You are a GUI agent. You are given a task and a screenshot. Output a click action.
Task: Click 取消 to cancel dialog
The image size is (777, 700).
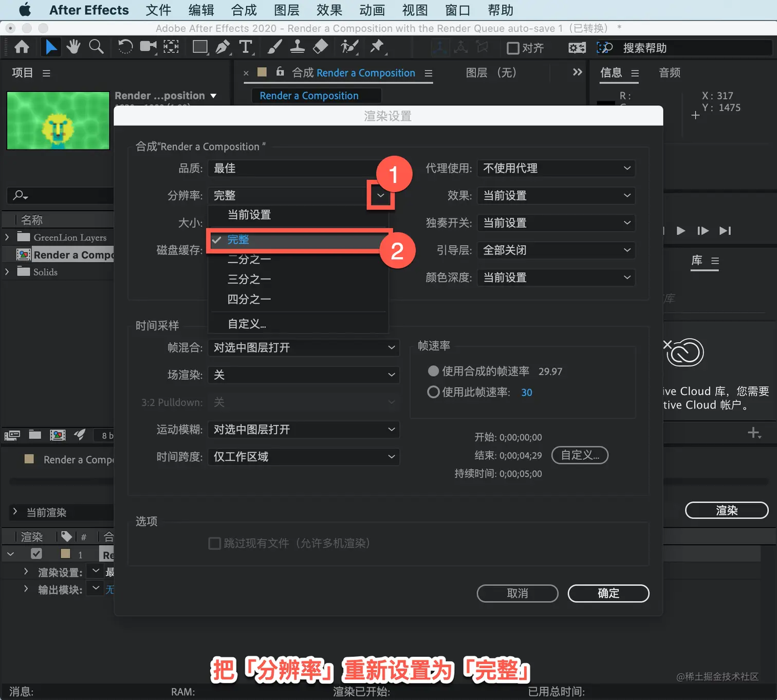click(x=517, y=593)
